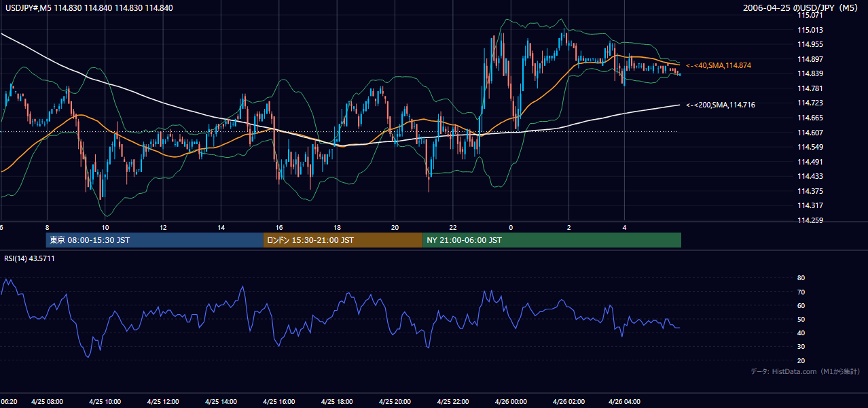Viewport: 868px width, 408px height.
Task: Click the 4/25 22:00 time axis label
Action: [x=452, y=401]
